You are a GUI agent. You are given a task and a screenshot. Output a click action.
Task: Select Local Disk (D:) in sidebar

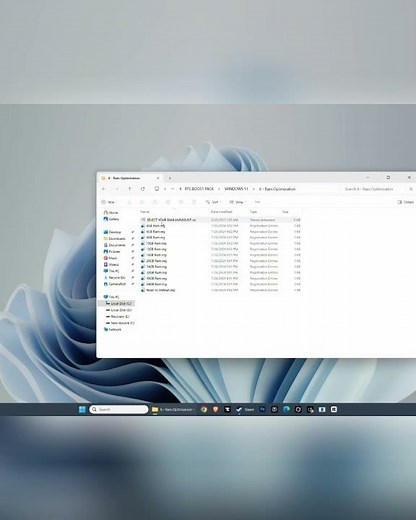point(118,310)
